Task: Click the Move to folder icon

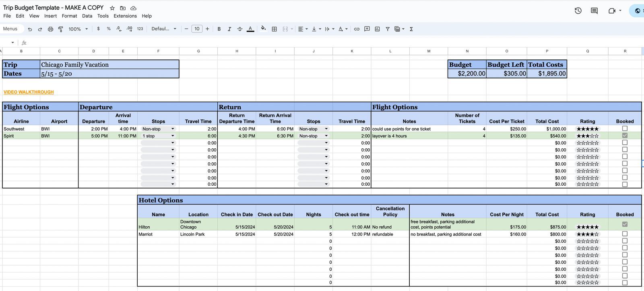Action: 123,8
